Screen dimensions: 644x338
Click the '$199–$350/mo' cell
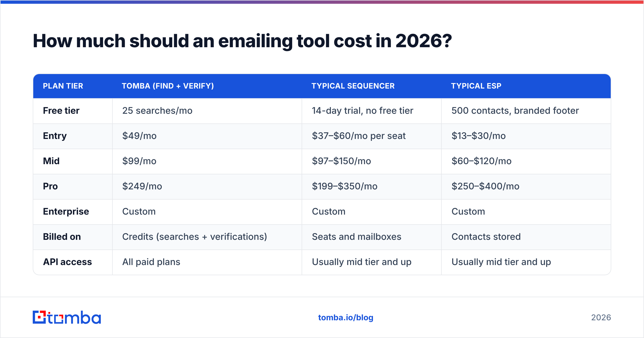point(345,186)
